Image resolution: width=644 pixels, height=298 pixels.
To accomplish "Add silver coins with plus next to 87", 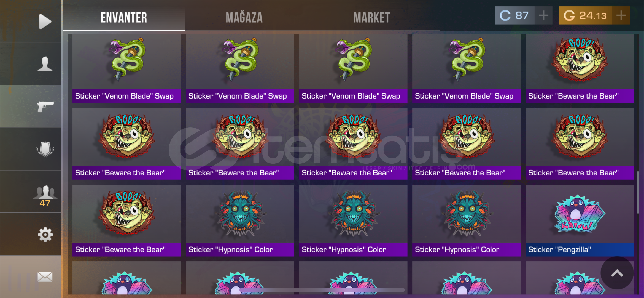I will click(543, 15).
